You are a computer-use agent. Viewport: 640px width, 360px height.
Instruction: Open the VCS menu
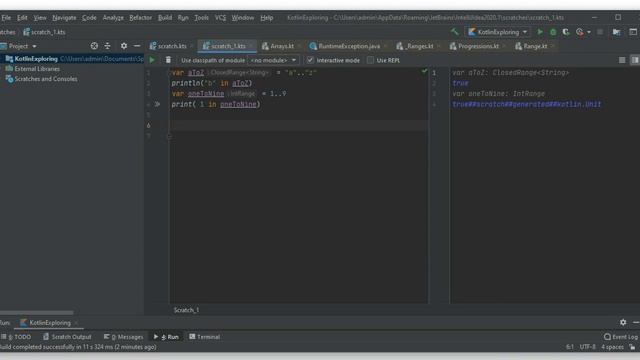[x=220, y=18]
